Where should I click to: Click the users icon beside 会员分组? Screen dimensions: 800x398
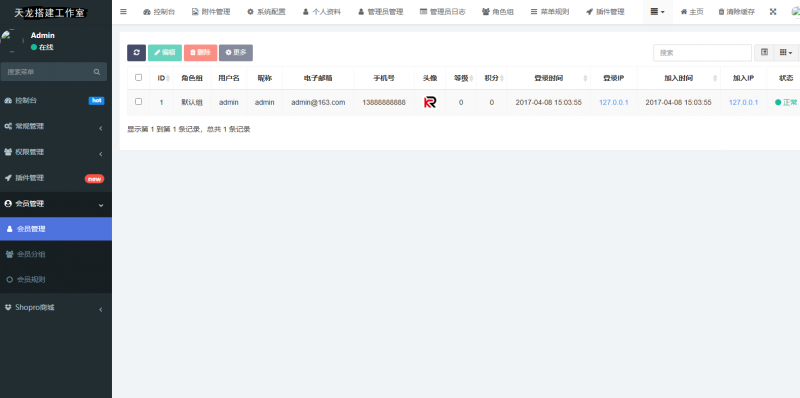[x=9, y=254]
